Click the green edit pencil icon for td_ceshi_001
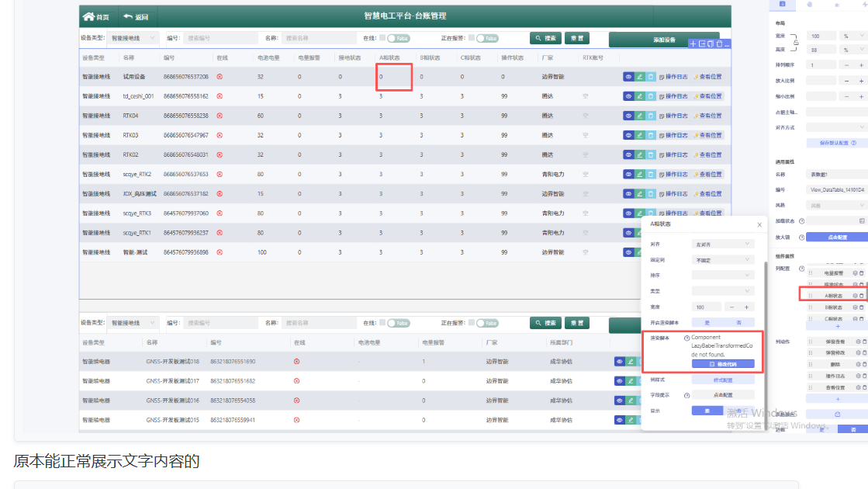This screenshot has width=868, height=489. [640, 96]
